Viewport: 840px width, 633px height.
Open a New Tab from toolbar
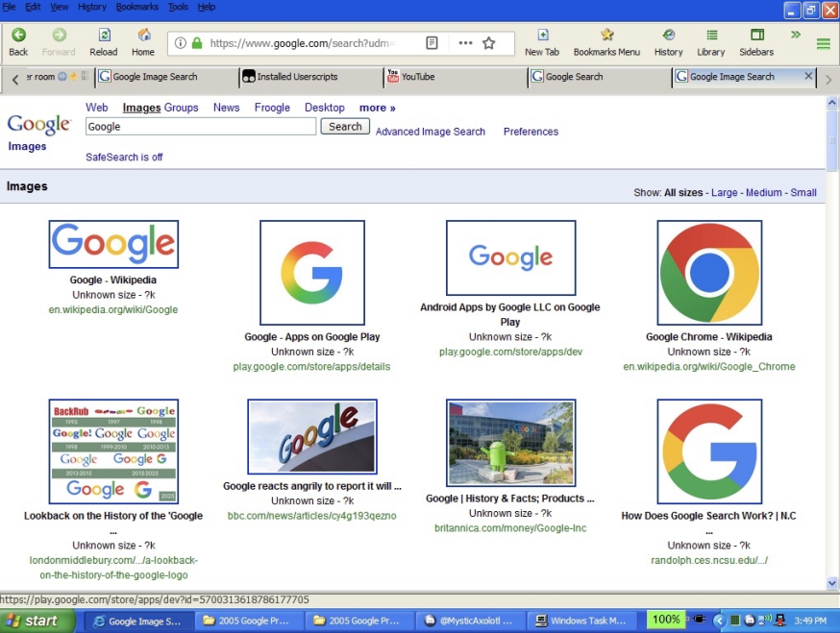[x=542, y=42]
